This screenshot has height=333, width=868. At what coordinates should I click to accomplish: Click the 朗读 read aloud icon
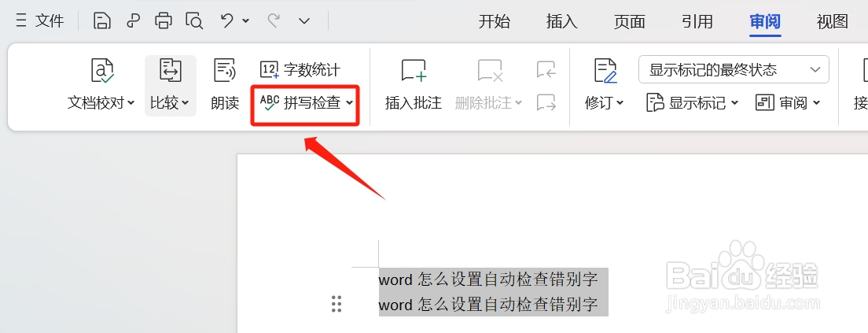(225, 70)
